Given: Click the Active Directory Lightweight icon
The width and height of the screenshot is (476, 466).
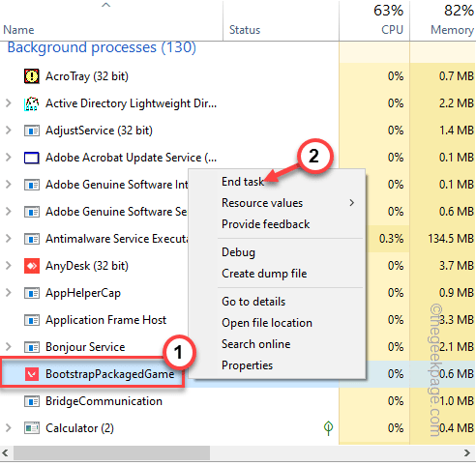Looking at the screenshot, I should (x=32, y=103).
